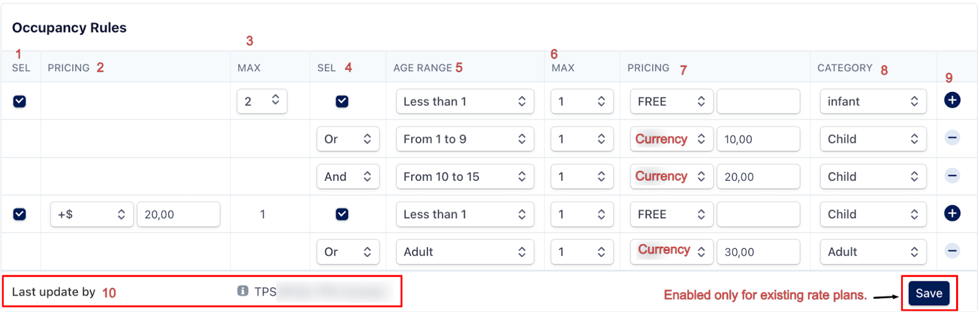Screen dimensions: 980x312
Task: Uncheck the first row's left SEL checkbox
Action: click(20, 101)
